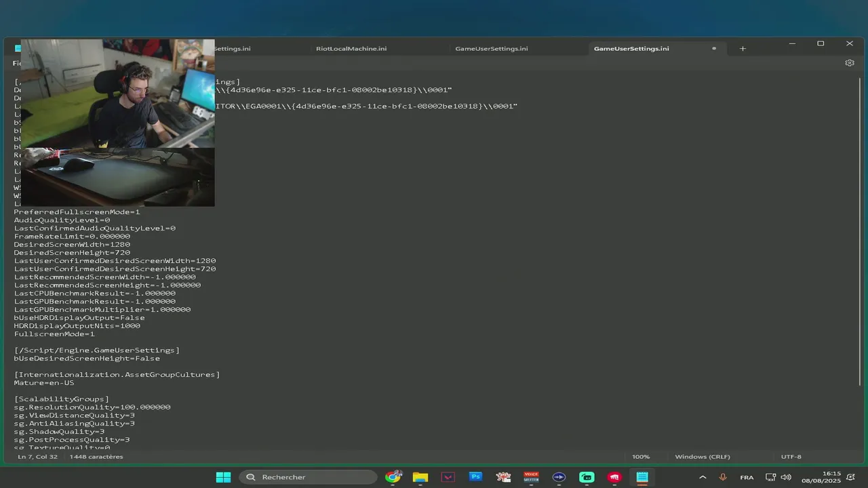Viewport: 868px width, 488px height.
Task: Open the pink-outlined app on taskbar
Action: tap(448, 477)
